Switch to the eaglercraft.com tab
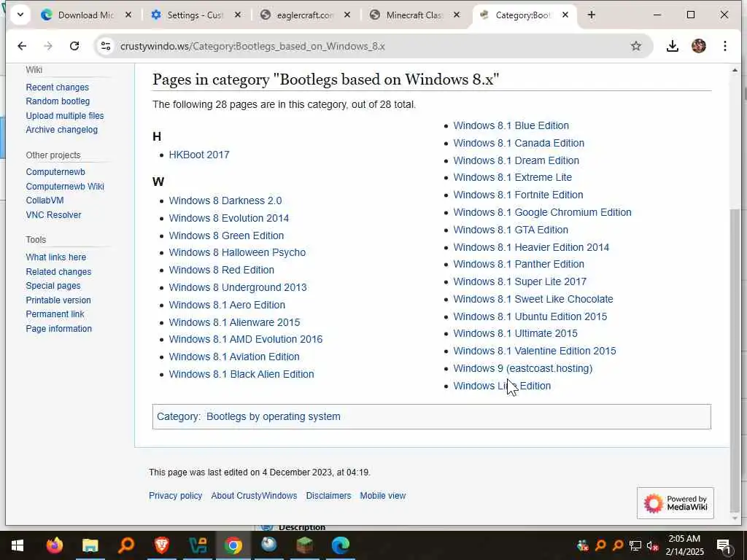Screen dimensions: 747x560 pyautogui.click(x=305, y=15)
